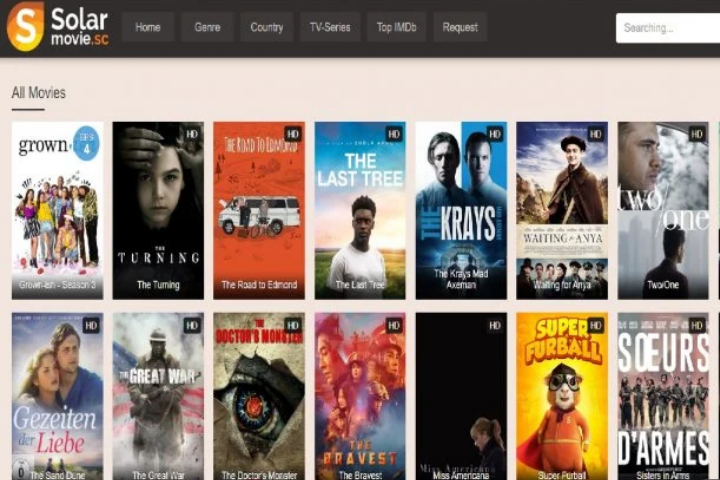Open the Genre menu
Screen dimensions: 720x480
click(207, 28)
